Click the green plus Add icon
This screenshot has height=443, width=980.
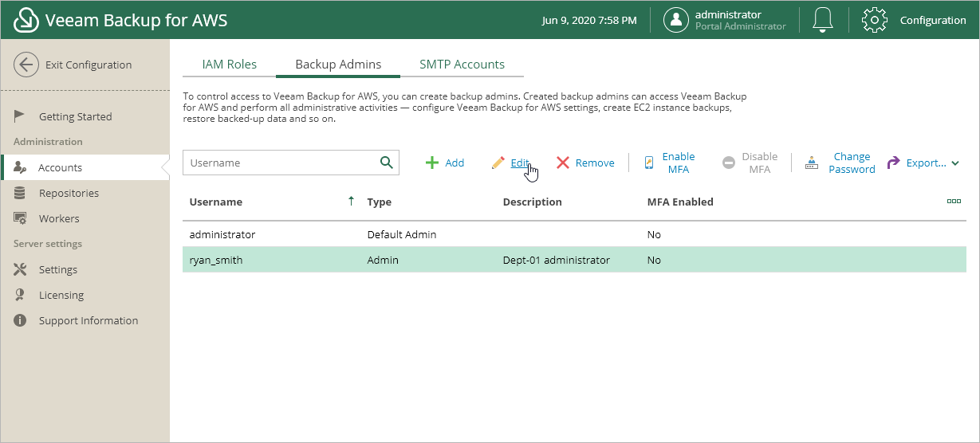[431, 163]
